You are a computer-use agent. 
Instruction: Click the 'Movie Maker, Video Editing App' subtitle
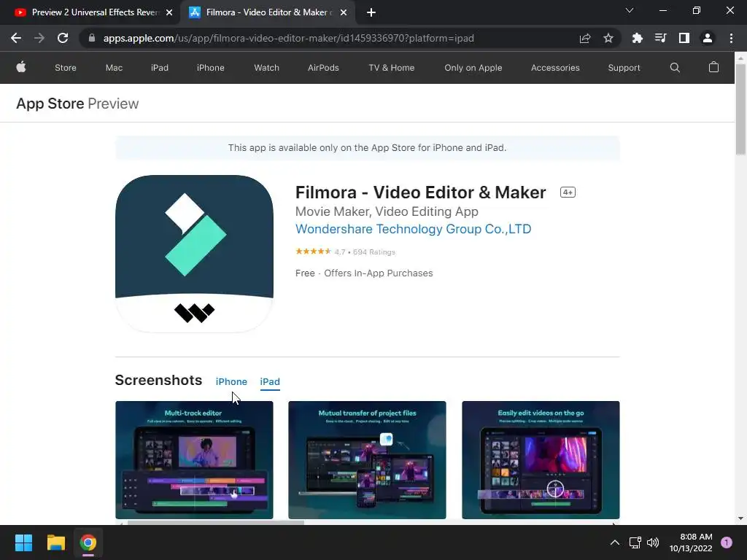[x=387, y=211]
